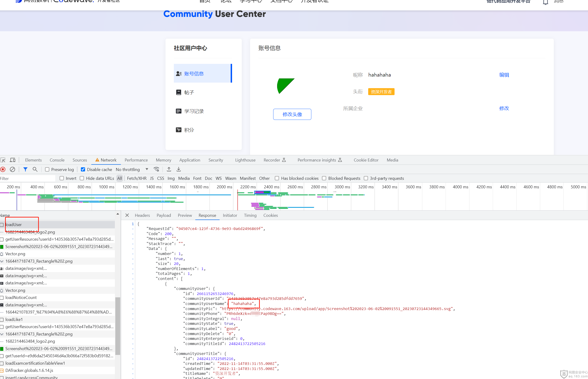Stop recording network log
Screen dimensions: 588x379
[x=3, y=169]
